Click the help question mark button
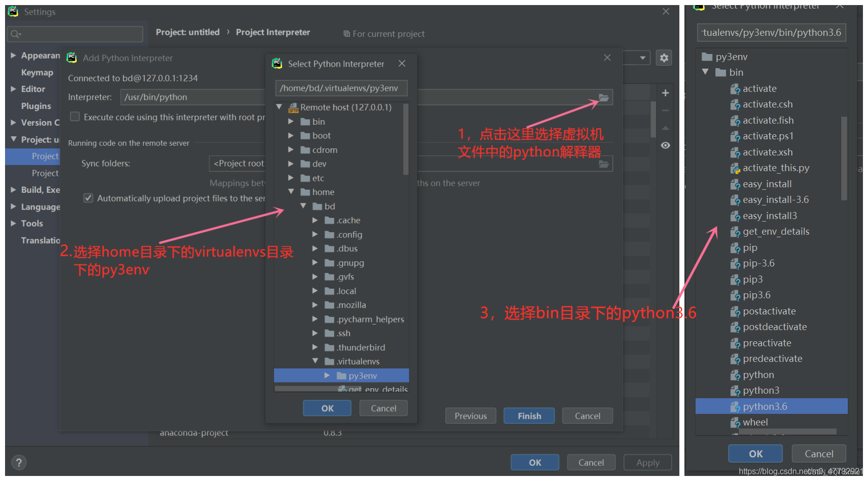The image size is (868, 481). 19,462
